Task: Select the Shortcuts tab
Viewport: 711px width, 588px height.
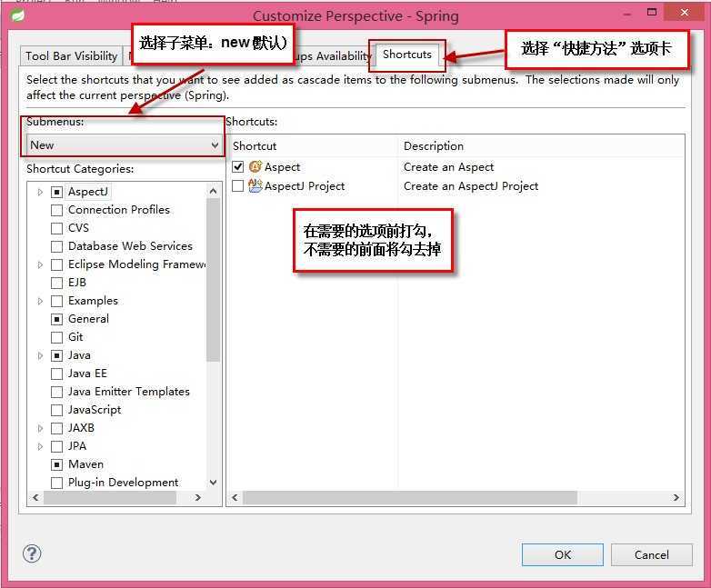Action: pyautogui.click(x=406, y=55)
